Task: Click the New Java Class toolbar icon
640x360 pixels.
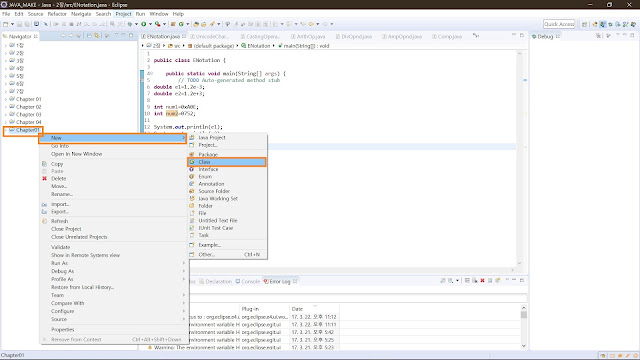Action: 181,24
